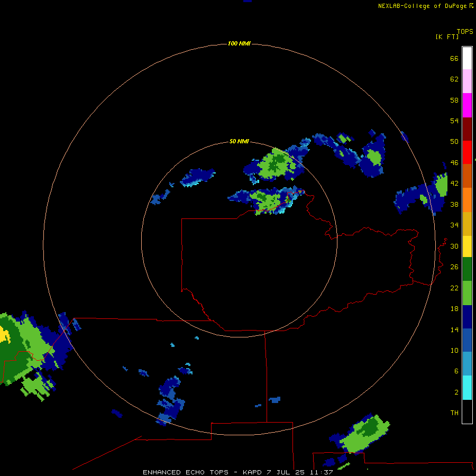This screenshot has width=476, height=476.
Task: Click the 'ENHANCED ECHO TOPS - KAPD' caption
Action: click(202, 472)
